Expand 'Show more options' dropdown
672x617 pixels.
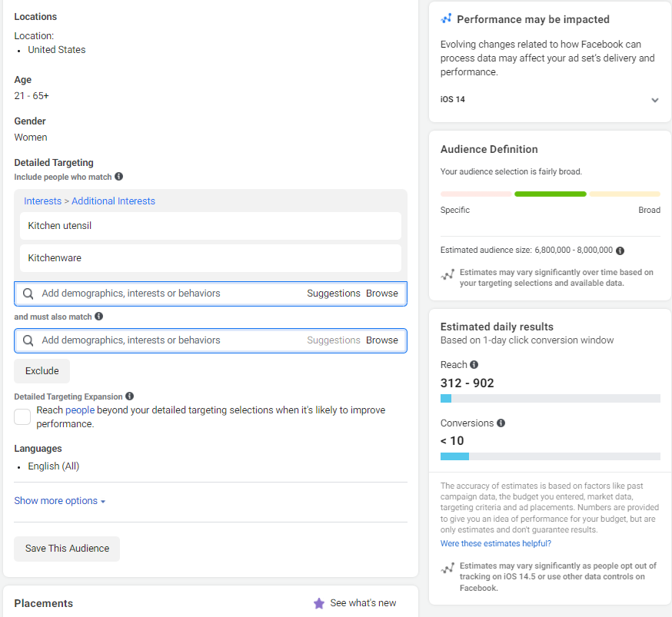(59, 501)
